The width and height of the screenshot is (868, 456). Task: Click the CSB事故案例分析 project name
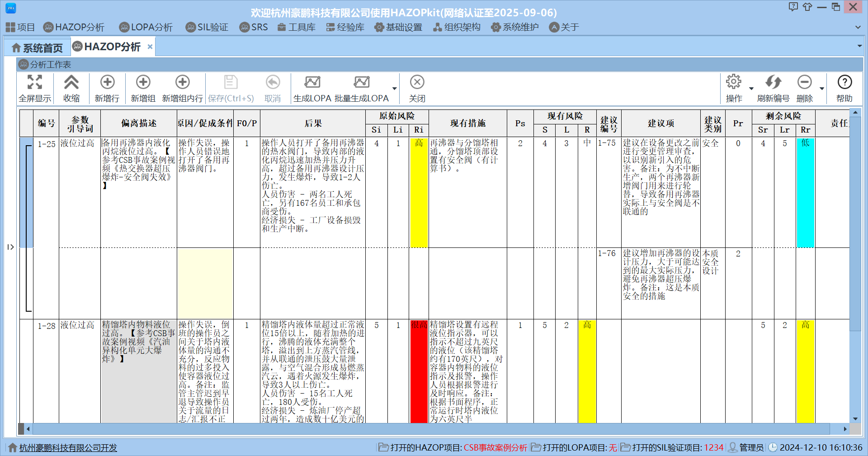495,447
